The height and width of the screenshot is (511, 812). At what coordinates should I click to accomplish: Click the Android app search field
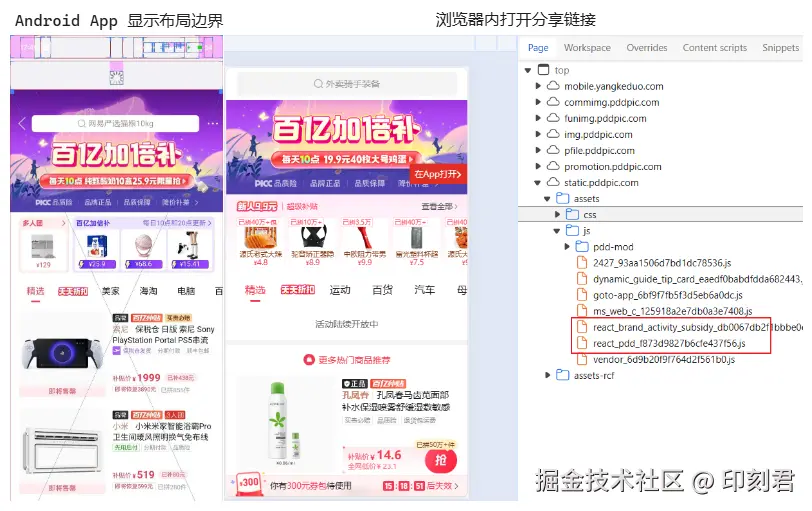(115, 124)
